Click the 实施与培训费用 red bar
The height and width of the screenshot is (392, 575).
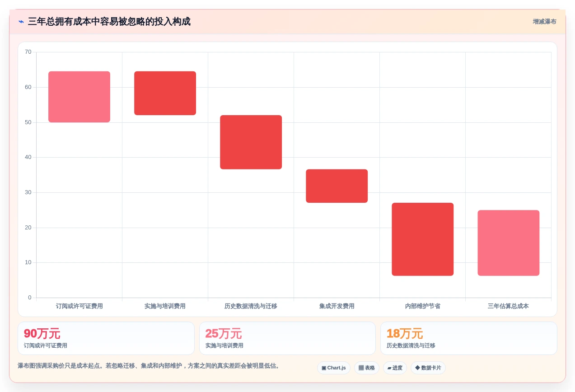(165, 93)
